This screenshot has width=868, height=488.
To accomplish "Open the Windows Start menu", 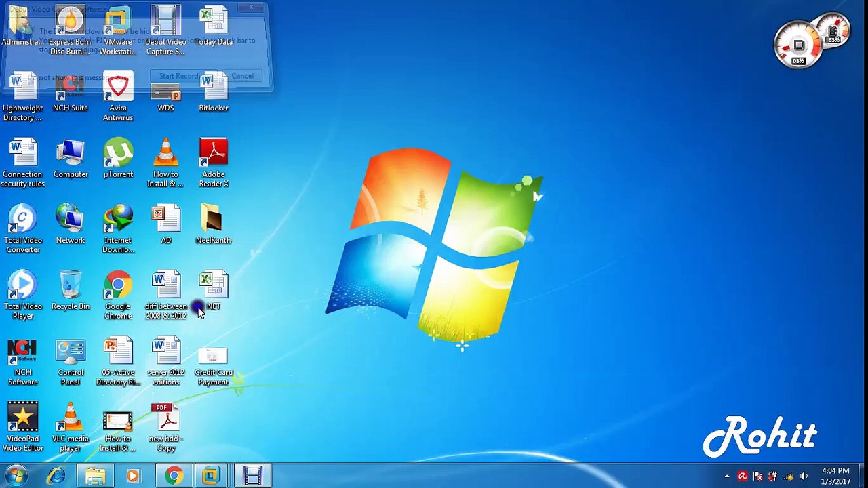I will pyautogui.click(x=16, y=476).
